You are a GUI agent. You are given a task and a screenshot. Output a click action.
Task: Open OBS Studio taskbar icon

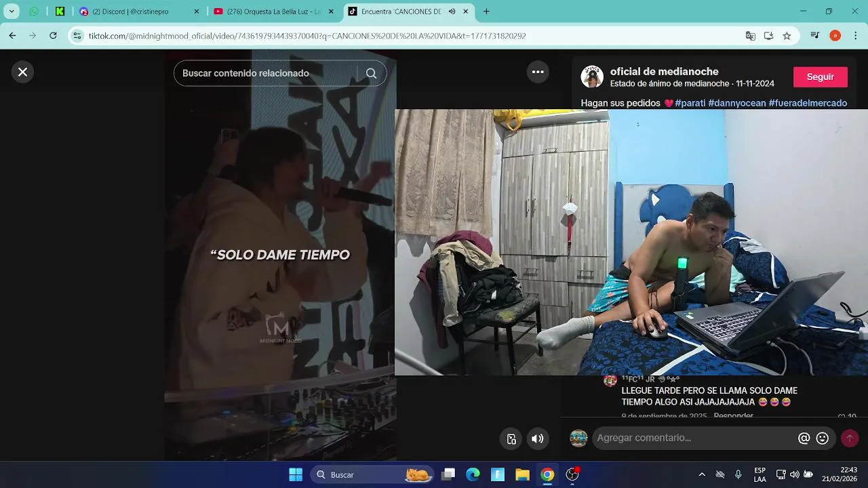[x=572, y=474]
